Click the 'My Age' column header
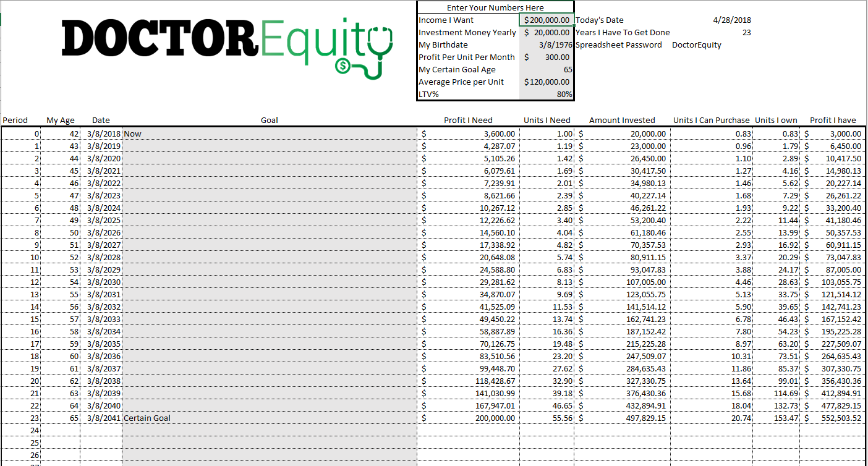The width and height of the screenshot is (868, 466). pyautogui.click(x=61, y=120)
